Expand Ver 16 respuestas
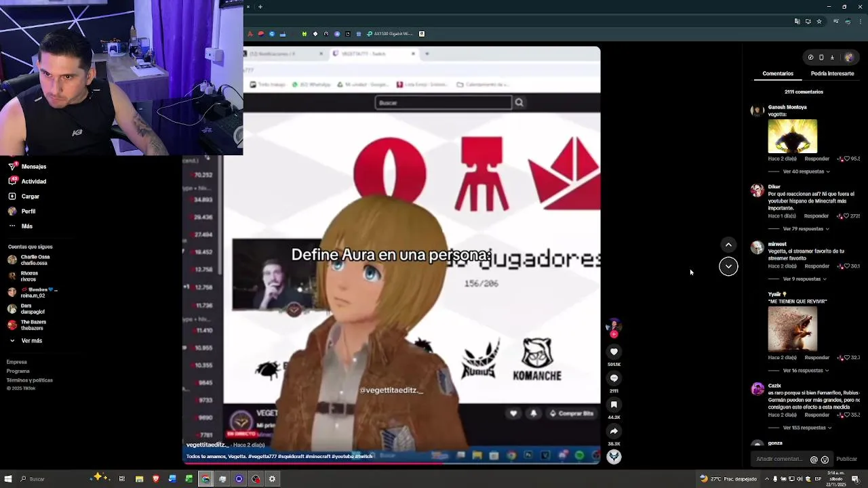 [x=806, y=371]
